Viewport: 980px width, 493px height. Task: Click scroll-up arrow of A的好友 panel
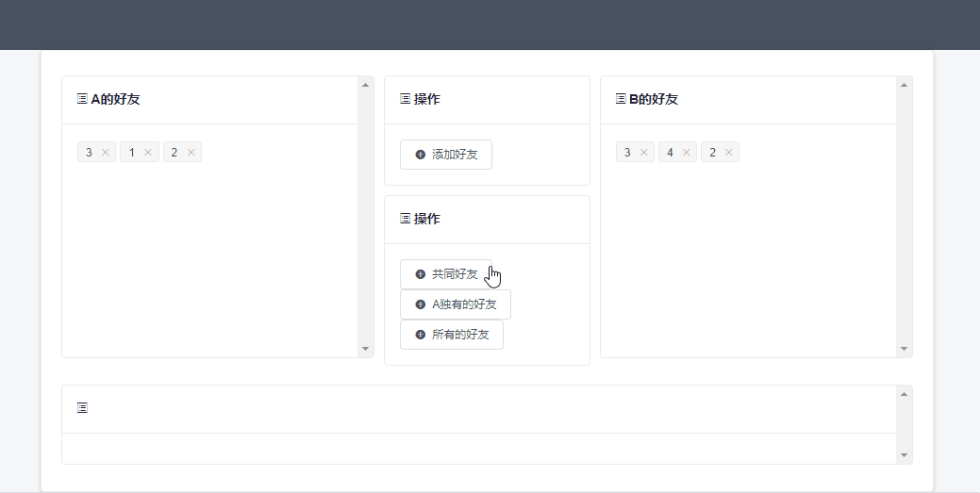tap(366, 85)
